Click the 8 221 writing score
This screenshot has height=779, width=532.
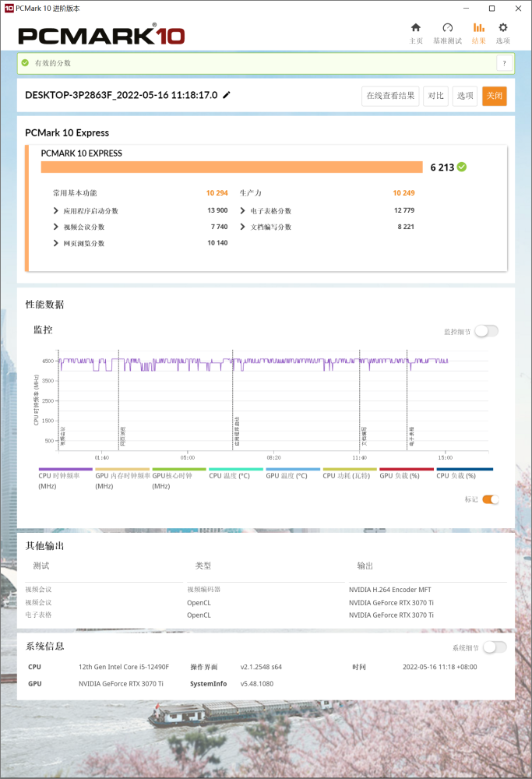pyautogui.click(x=406, y=227)
